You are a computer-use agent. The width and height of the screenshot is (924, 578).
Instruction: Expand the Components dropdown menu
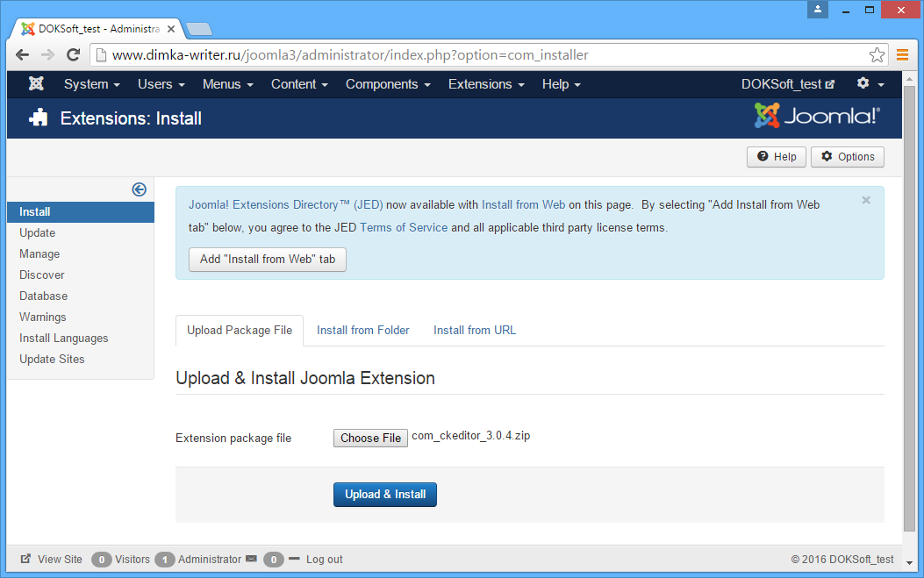(x=388, y=84)
